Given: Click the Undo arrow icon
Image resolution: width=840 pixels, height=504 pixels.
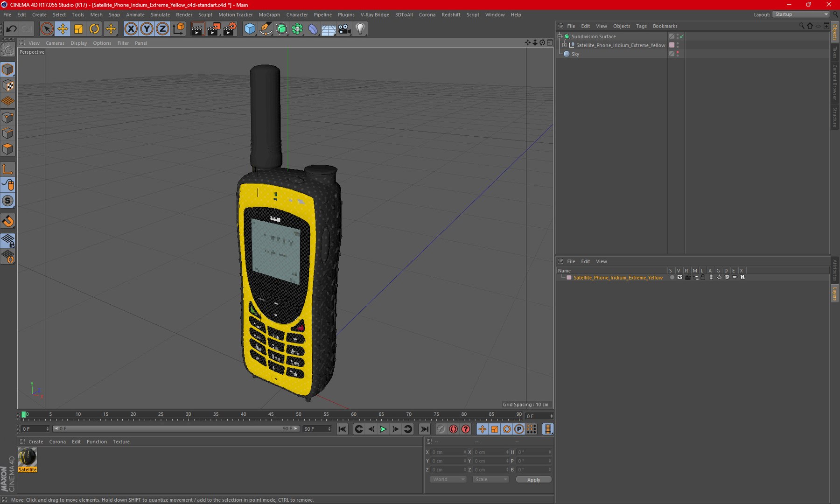Looking at the screenshot, I should pyautogui.click(x=11, y=29).
